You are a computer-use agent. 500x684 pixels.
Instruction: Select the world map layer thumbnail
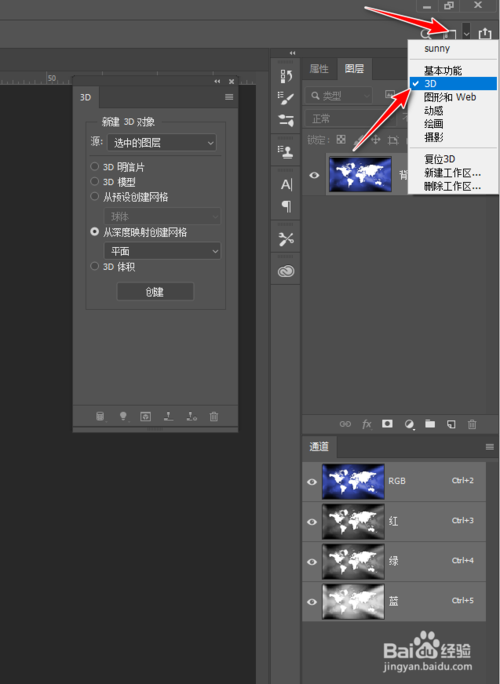360,174
